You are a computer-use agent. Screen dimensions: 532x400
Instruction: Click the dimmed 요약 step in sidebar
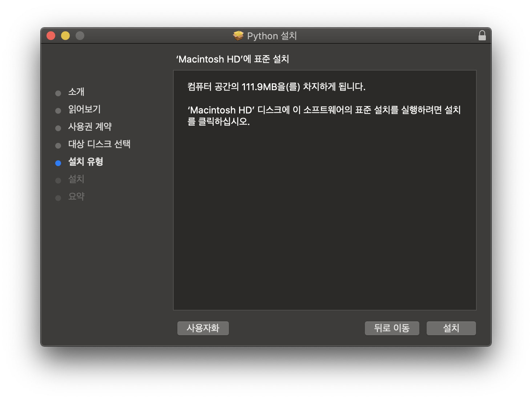click(x=76, y=196)
